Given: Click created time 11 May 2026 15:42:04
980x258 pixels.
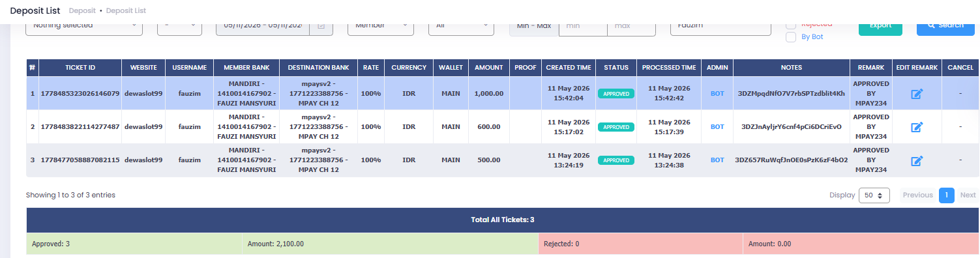Looking at the screenshot, I should pyautogui.click(x=569, y=94).
